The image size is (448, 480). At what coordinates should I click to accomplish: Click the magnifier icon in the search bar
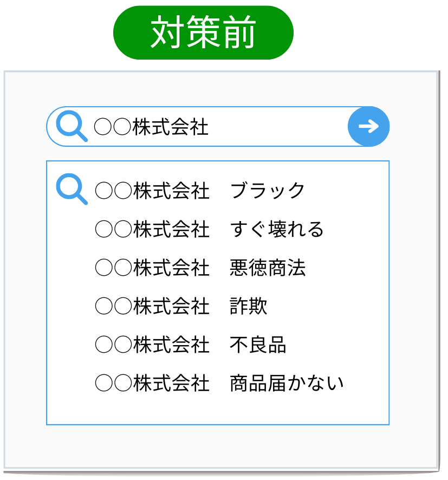pos(71,126)
